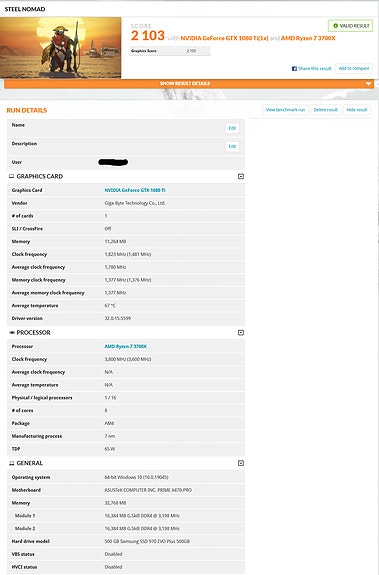Click the Run Details heading
The image size is (379, 575).
[x=27, y=110]
